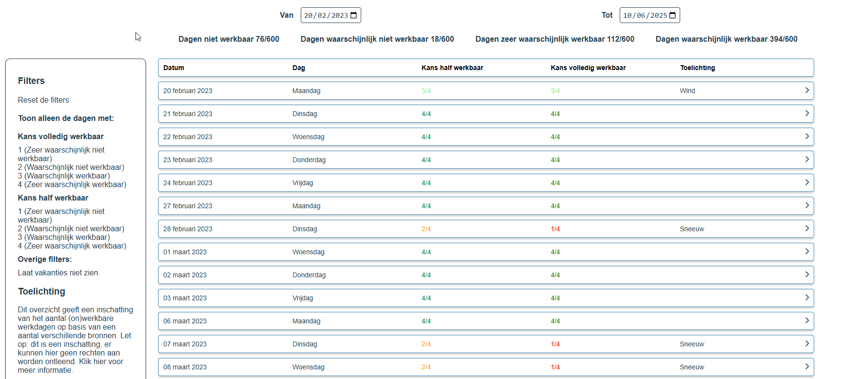Open calendar picker icon in Tot date field
The width and height of the screenshot is (868, 379).
click(x=672, y=15)
